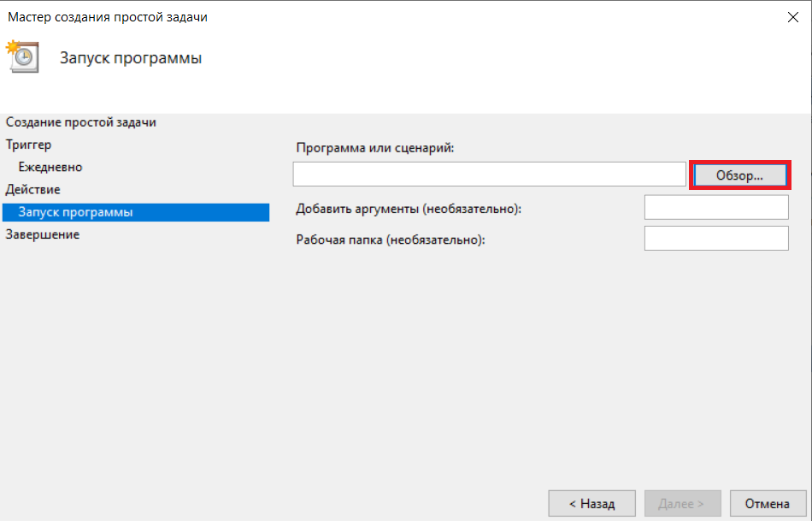Close the simple task wizard window
Image resolution: width=812 pixels, height=521 pixels.
792,17
